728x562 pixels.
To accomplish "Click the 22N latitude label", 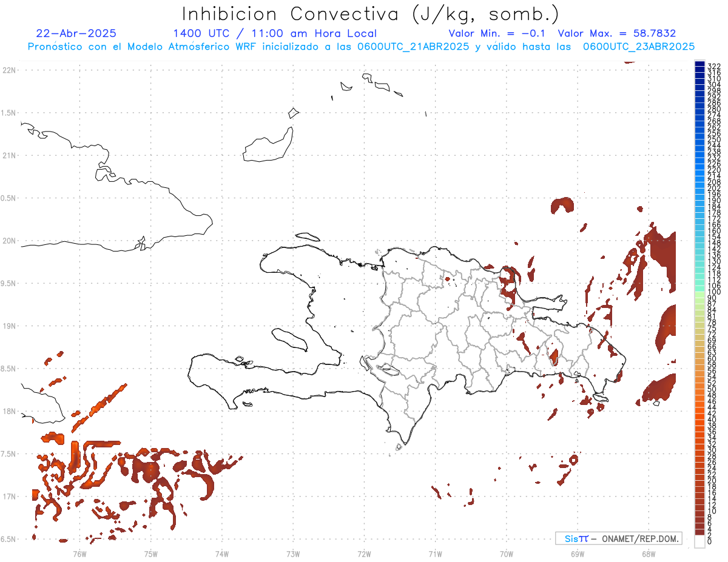I will tap(10, 70).
